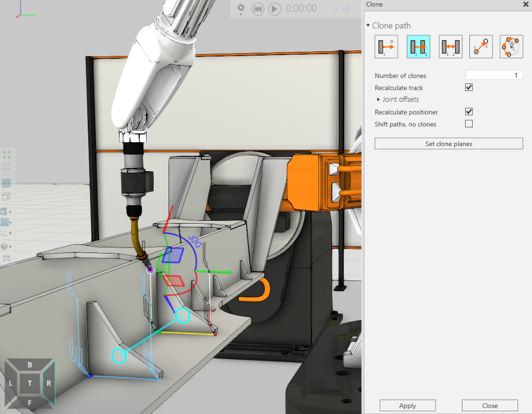Image resolution: width=532 pixels, height=414 pixels.
Task: Click the Number of clones input field
Action: tap(494, 75)
